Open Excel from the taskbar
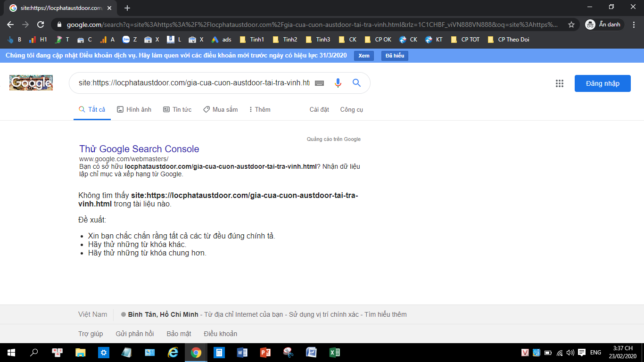The image size is (644, 362). (335, 353)
